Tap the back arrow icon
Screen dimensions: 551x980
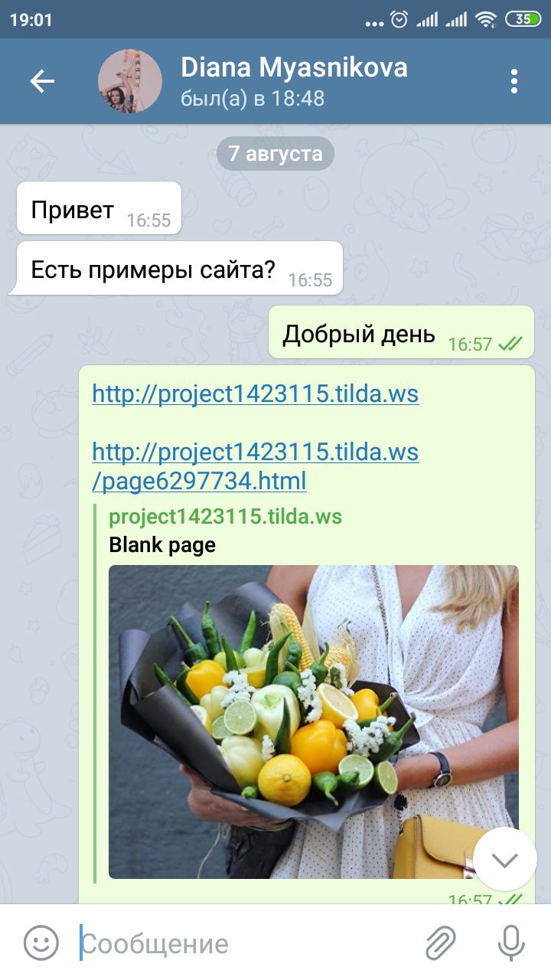(42, 81)
